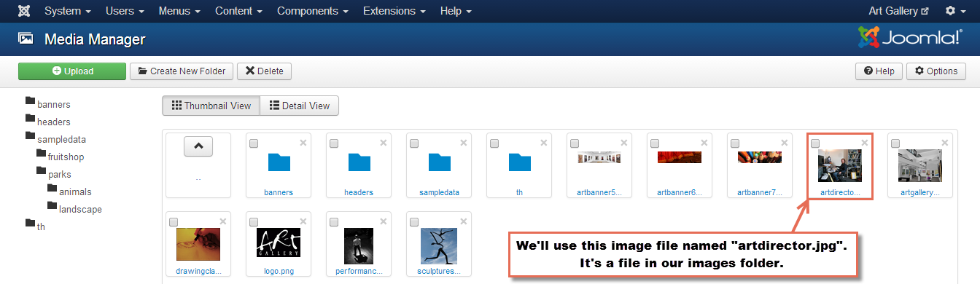
Task: Open the headers folder icon in grid
Action: click(359, 163)
